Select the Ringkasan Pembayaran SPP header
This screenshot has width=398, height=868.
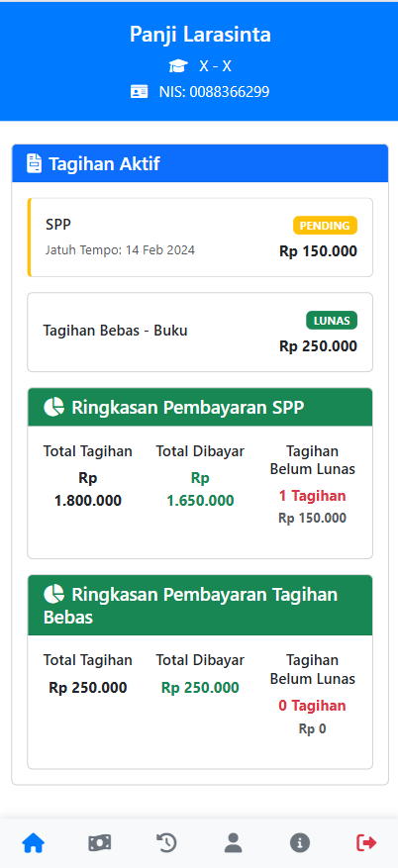(200, 408)
